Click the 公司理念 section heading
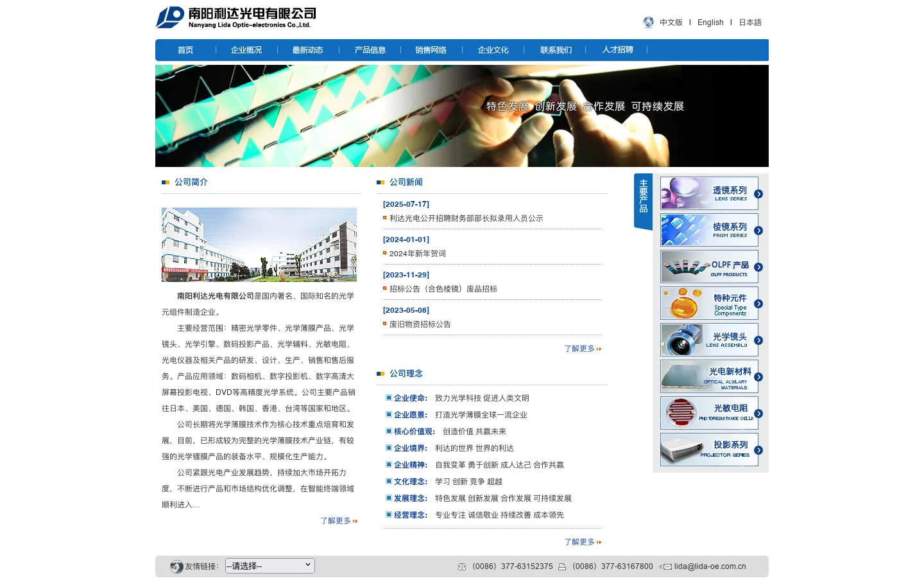The width and height of the screenshot is (924, 578). 406,374
